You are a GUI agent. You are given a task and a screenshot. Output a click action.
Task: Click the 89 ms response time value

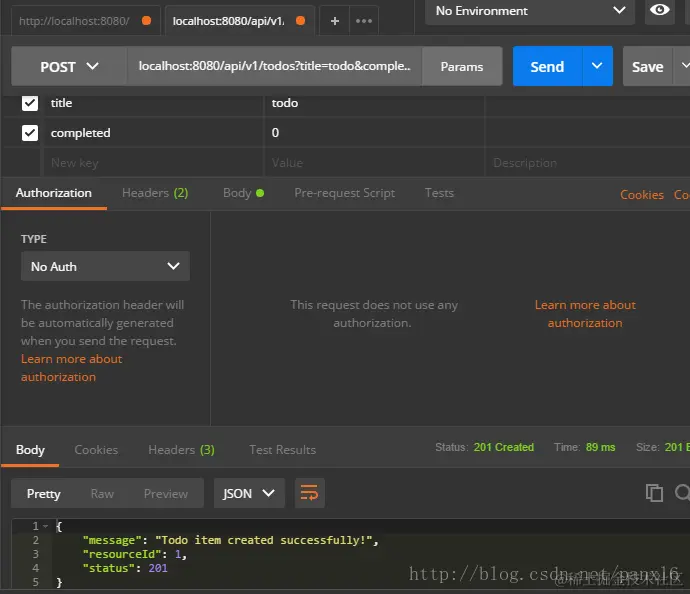point(600,447)
